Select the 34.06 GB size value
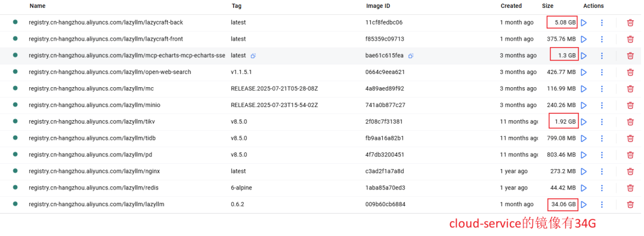Screen dimensions: 644x236 tap(563, 204)
